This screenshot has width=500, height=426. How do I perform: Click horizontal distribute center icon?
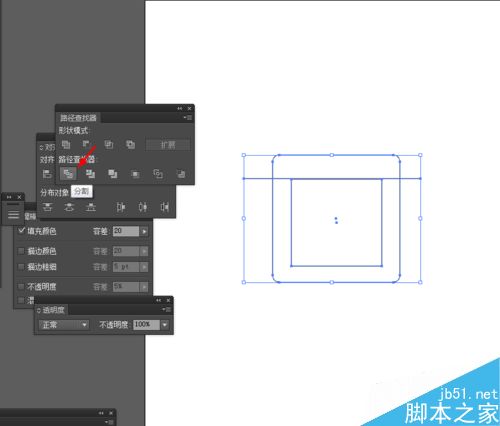coord(143,207)
